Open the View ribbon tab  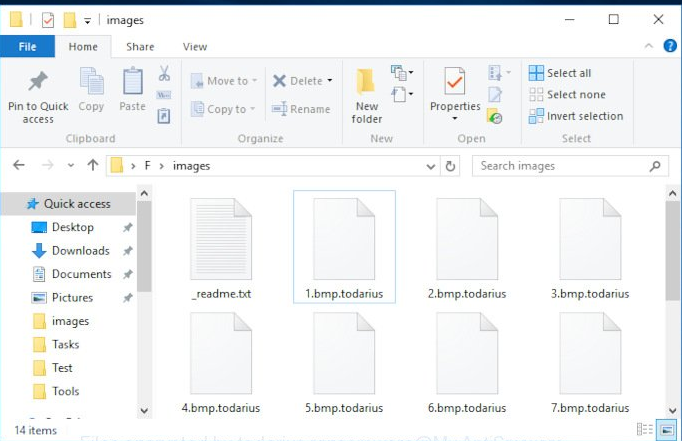(x=195, y=47)
